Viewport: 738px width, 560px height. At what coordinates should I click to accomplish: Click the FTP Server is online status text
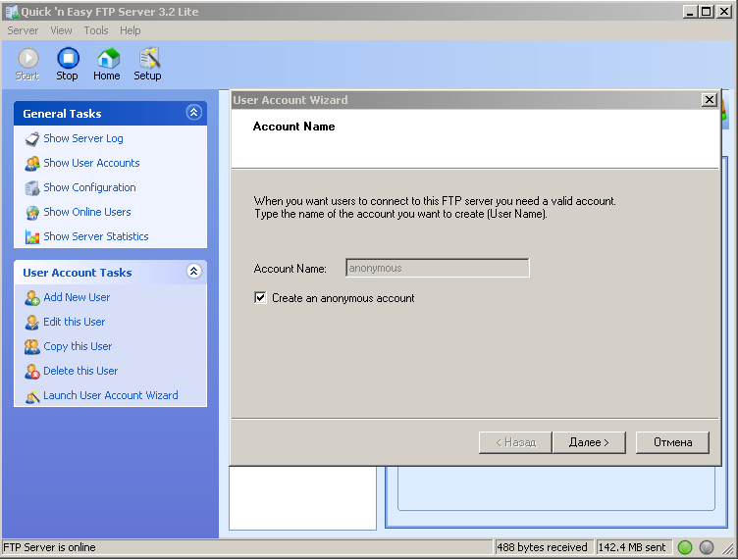coord(49,547)
